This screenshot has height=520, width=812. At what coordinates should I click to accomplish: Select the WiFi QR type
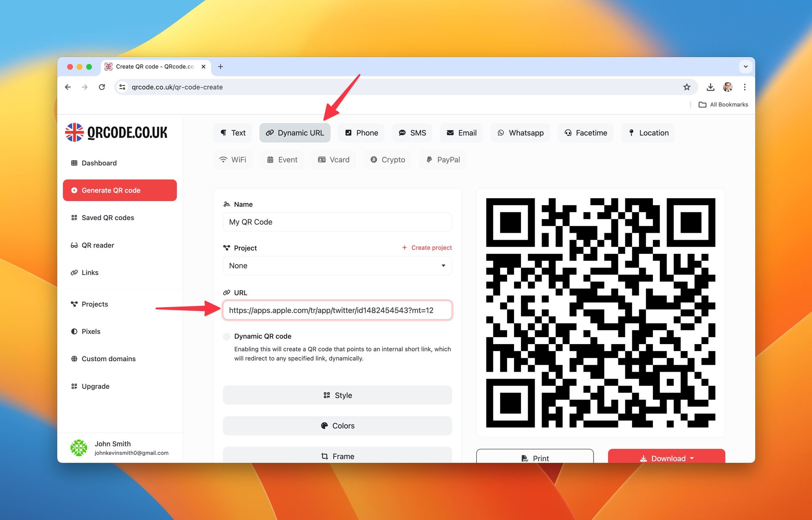233,160
